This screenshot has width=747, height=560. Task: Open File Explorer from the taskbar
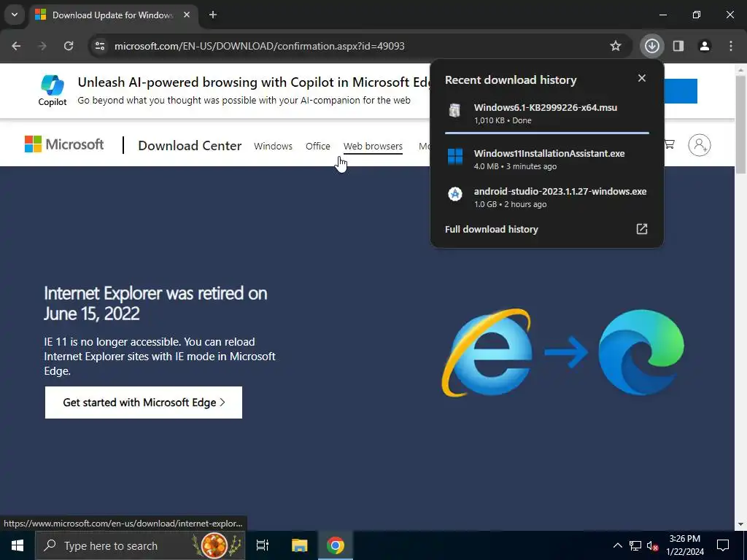click(x=299, y=545)
